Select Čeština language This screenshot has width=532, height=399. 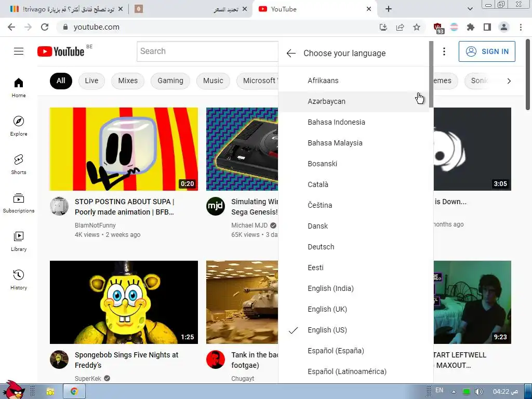pos(353,205)
